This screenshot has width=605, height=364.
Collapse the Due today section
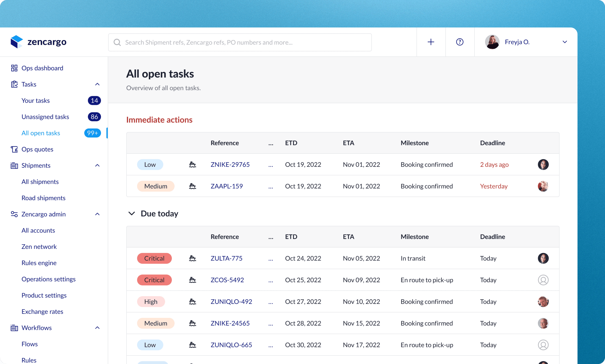point(132,213)
